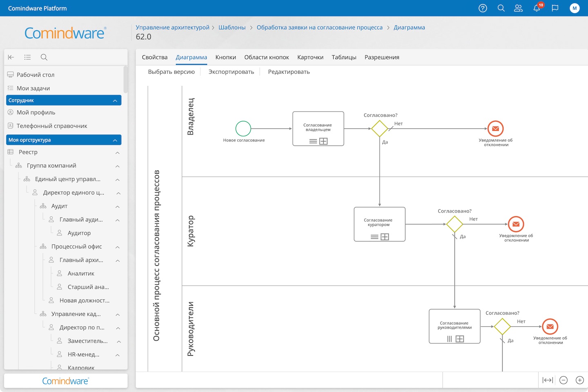
Task: Collapse the Моя оргструктура section
Action: click(x=115, y=140)
